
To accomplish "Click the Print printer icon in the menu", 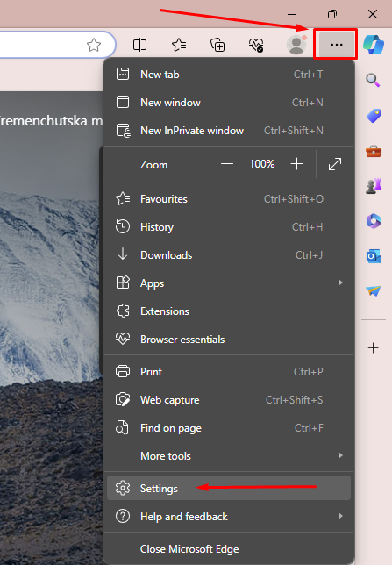I will 123,371.
